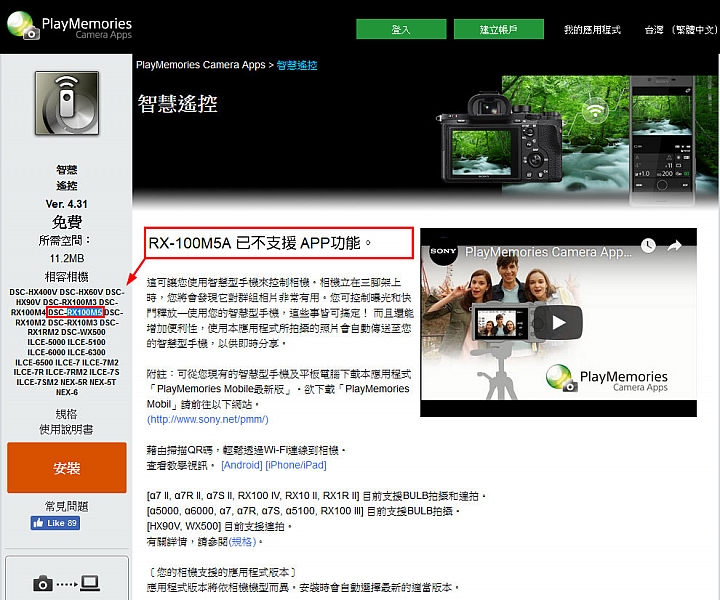Click the 建立帳戶 create account button
This screenshot has height=600, width=720.
[x=499, y=29]
